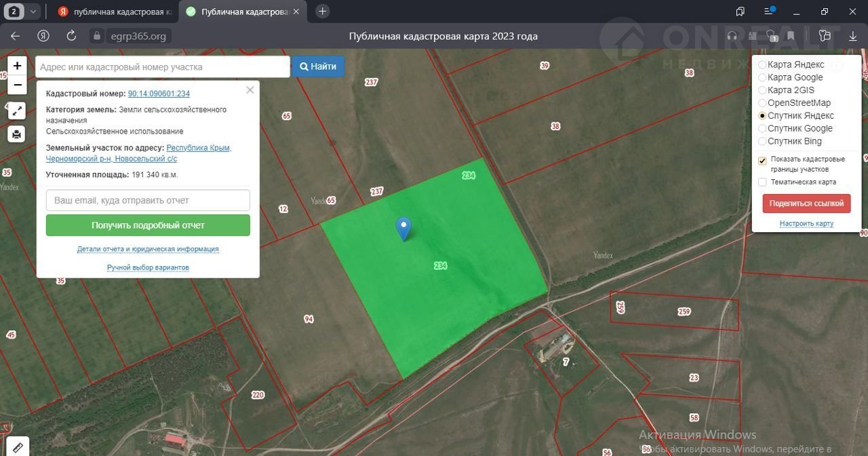
Task: Bookmark this page via bookmark icon
Action: pos(791,36)
